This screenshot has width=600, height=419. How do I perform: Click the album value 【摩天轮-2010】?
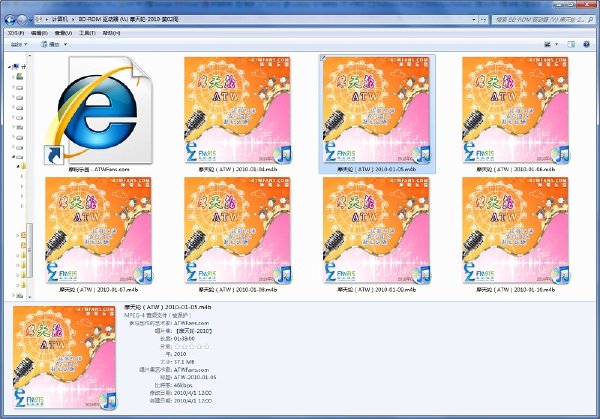(194, 331)
